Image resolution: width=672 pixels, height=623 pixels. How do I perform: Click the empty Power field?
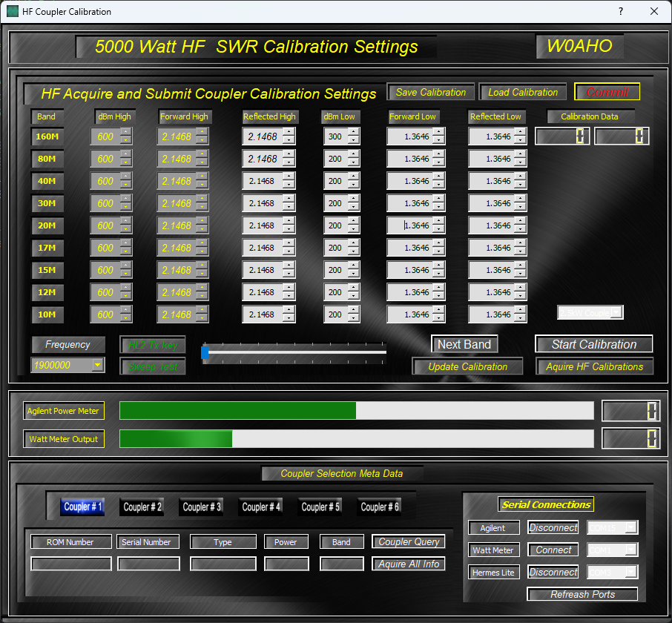[x=286, y=564]
